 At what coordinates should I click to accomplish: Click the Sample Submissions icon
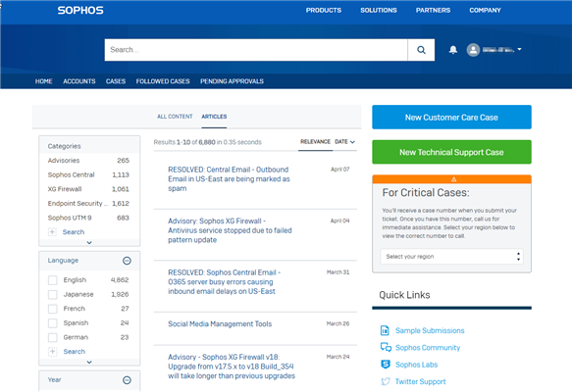coord(385,330)
